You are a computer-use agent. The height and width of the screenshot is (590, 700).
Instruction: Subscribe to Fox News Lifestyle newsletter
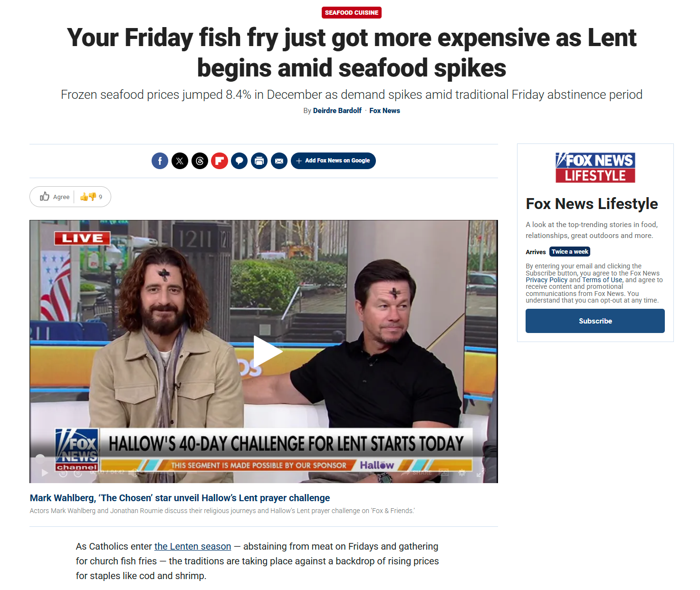(x=595, y=321)
